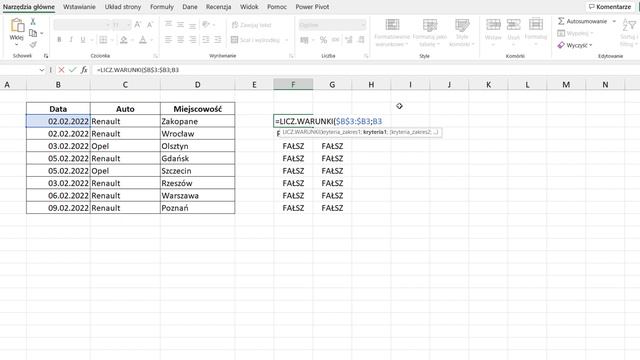Click the Wklej paste icon

(x=17, y=25)
